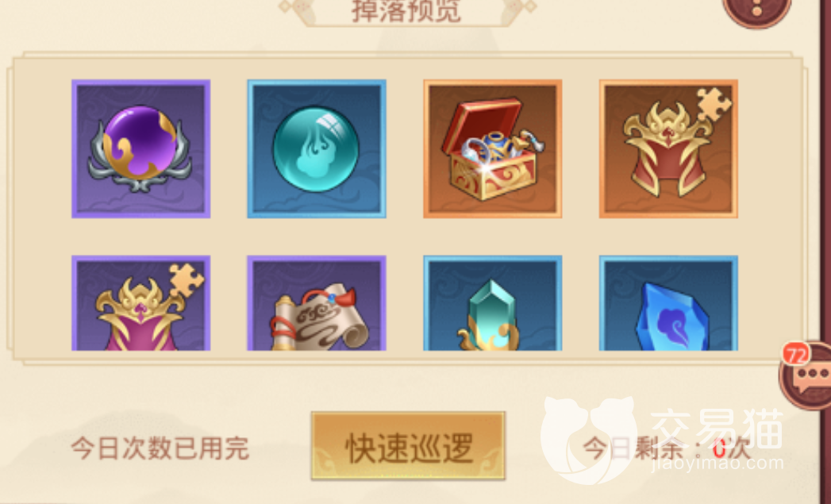Click the 快速巡逻 button
Viewport: 831px width, 504px height.
(x=407, y=446)
